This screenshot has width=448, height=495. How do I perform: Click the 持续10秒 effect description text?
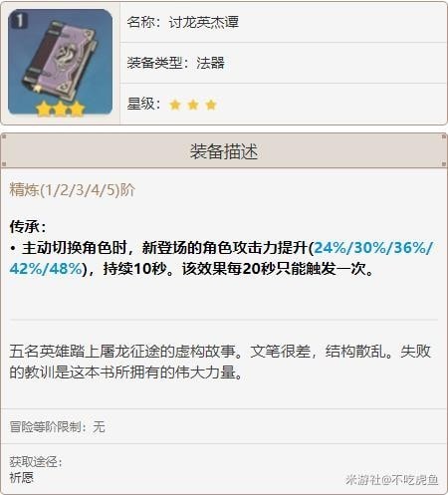134,269
